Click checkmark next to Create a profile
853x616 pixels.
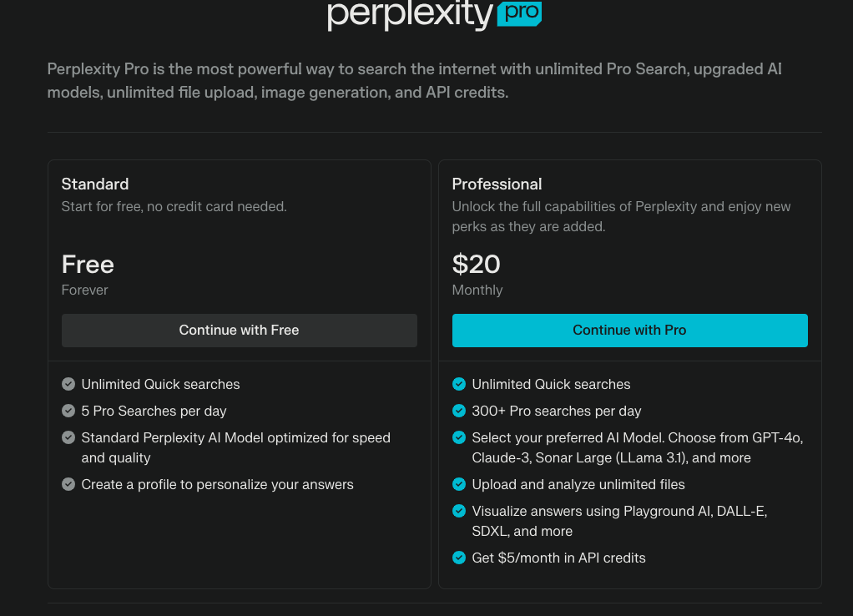[68, 484]
